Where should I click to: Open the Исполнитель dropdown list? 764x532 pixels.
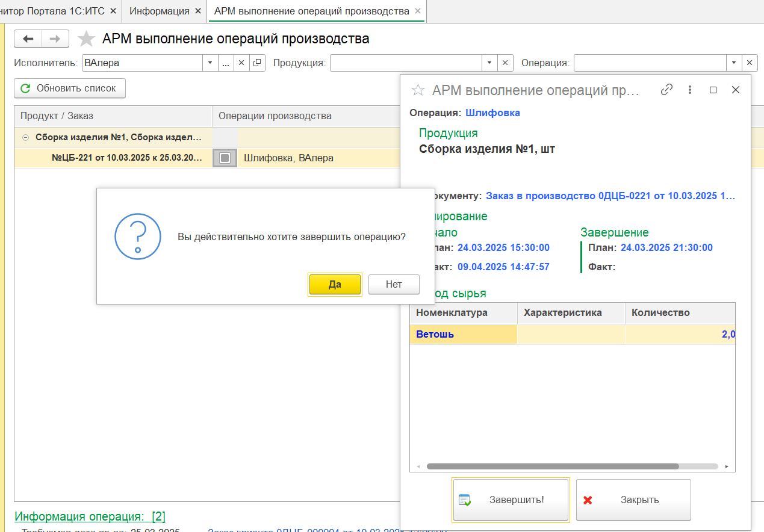tap(210, 63)
